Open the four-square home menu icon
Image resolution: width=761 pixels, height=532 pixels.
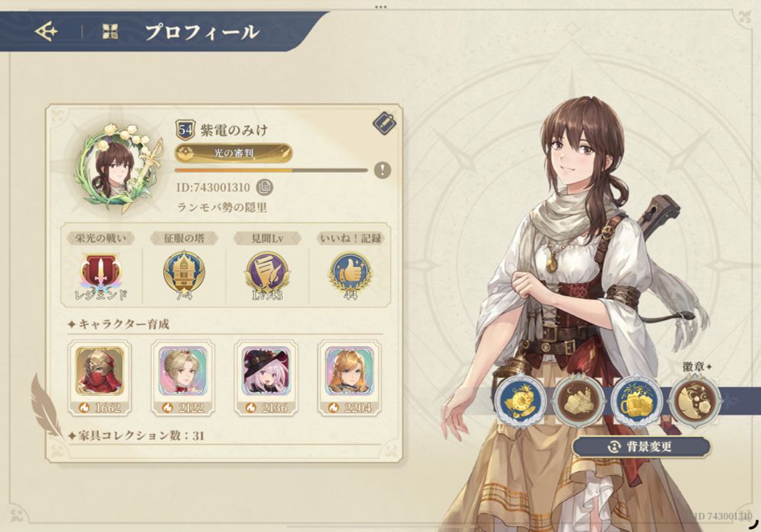(x=110, y=32)
